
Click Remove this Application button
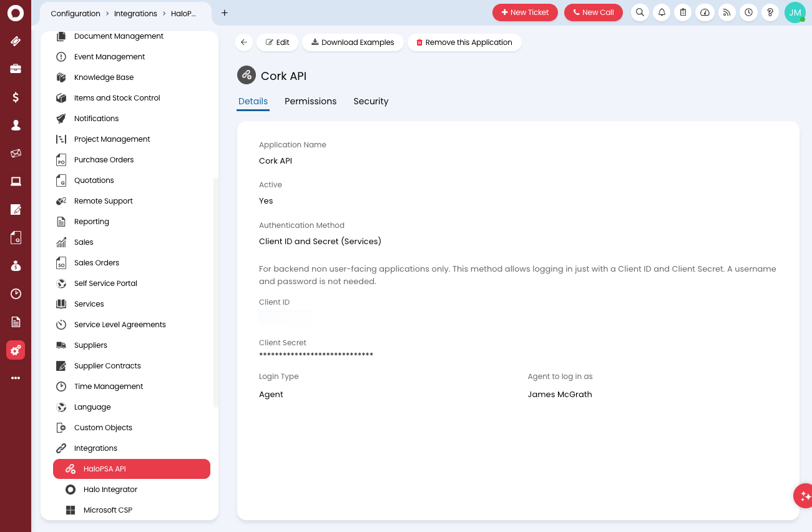tap(464, 42)
